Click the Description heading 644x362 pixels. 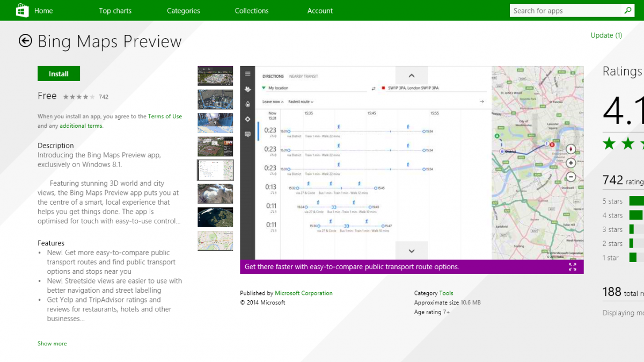(56, 146)
